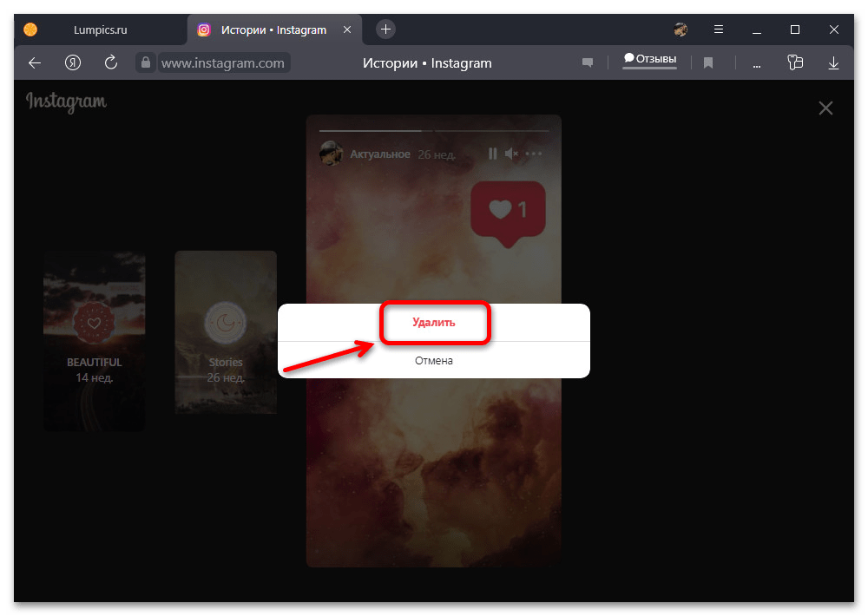Open a new browser tab
Viewport: 868px width, 616px height.
[386, 29]
